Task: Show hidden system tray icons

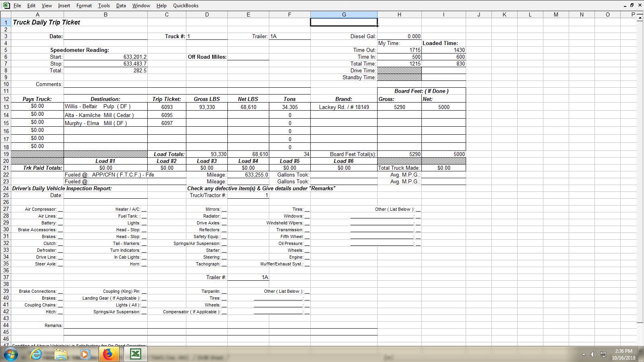Action: click(x=584, y=354)
